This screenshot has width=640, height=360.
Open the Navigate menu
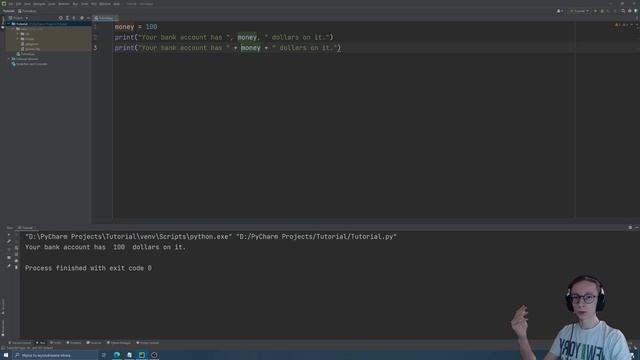pos(39,4)
